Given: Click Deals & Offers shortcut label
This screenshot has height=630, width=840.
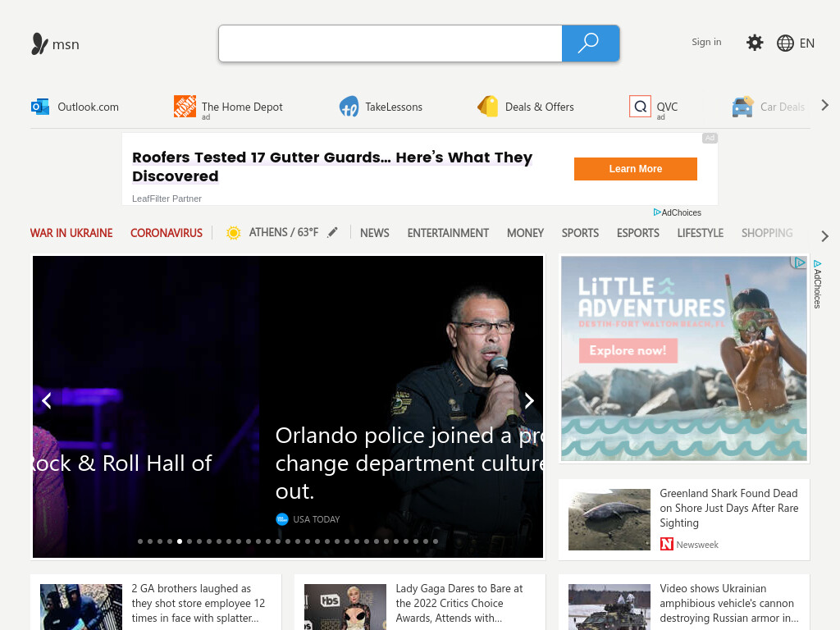Looking at the screenshot, I should 540,107.
